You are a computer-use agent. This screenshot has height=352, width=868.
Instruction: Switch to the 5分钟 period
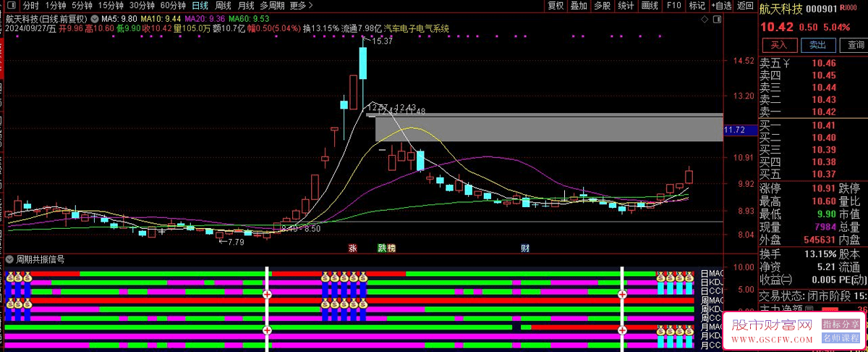coord(82,5)
